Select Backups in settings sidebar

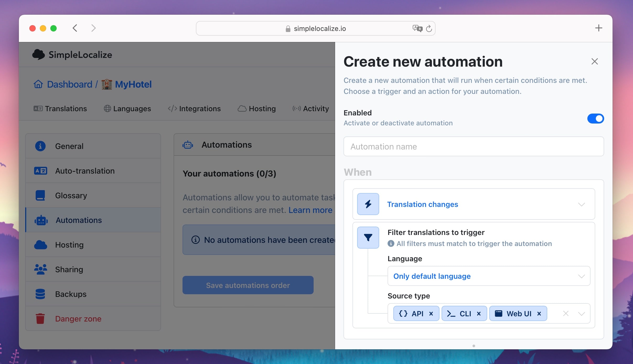93,294
